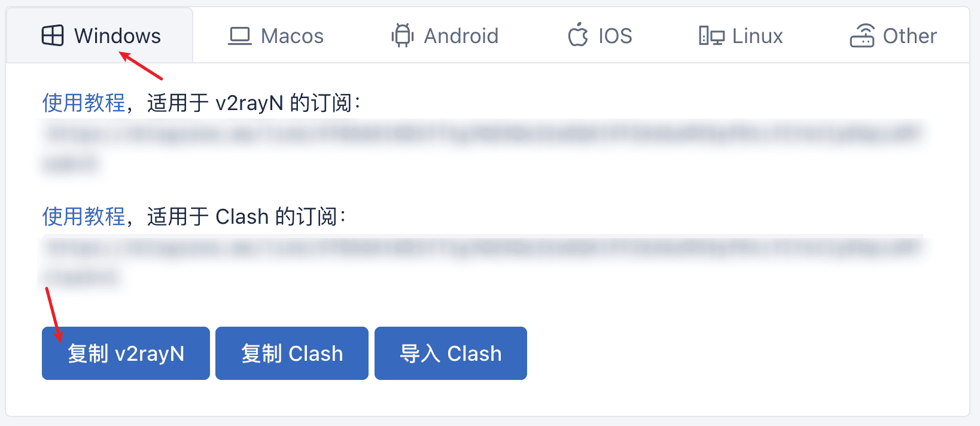
Task: Select the Windows tab label
Action: [x=118, y=36]
